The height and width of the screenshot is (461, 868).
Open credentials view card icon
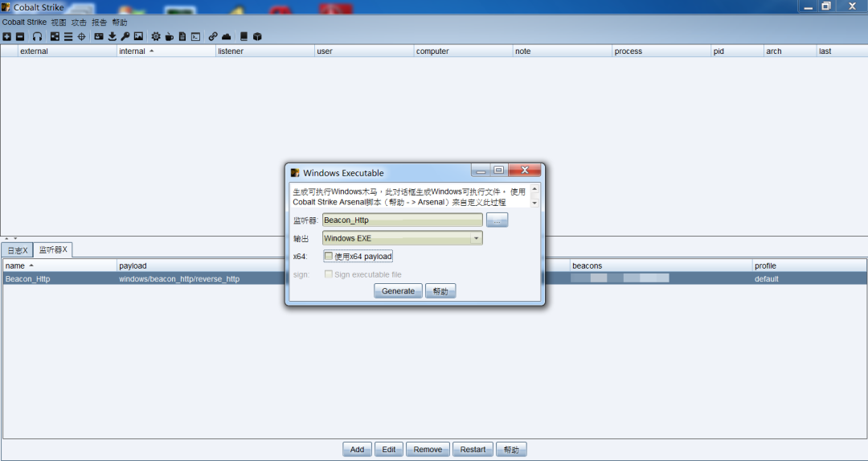point(99,36)
